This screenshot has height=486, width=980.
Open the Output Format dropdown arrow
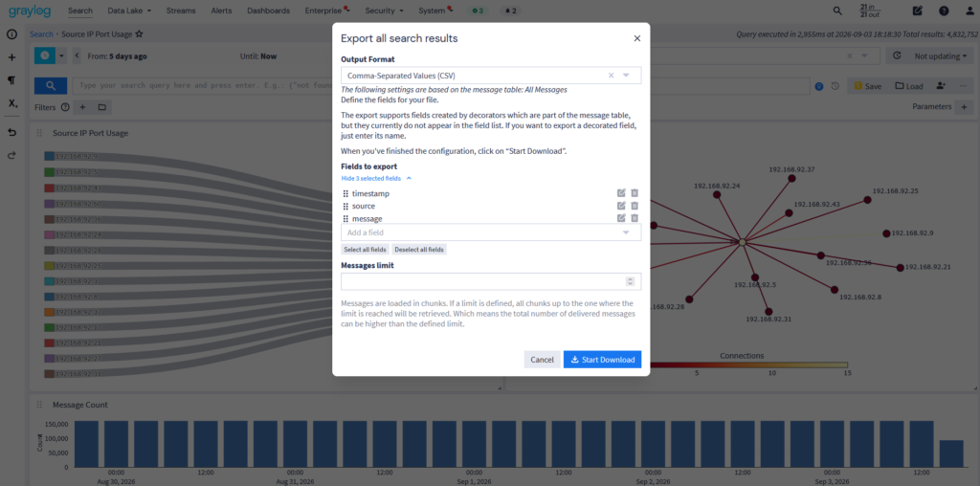pos(626,76)
